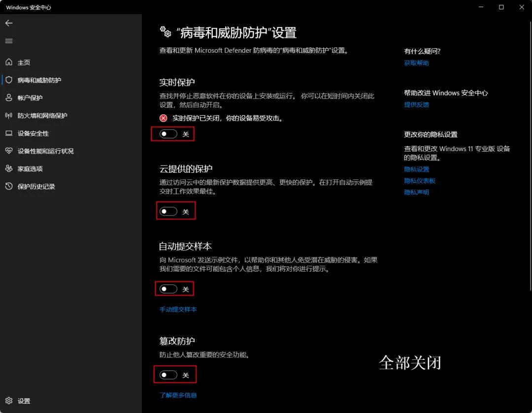Turn on the 篡改防护 toggle
This screenshot has height=413, width=532.
pyautogui.click(x=168, y=375)
